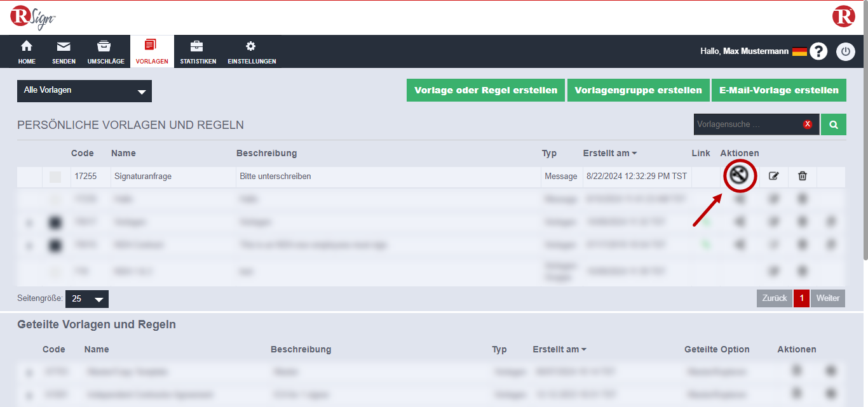Select the German flag language icon
868x407 pixels.
coord(799,51)
